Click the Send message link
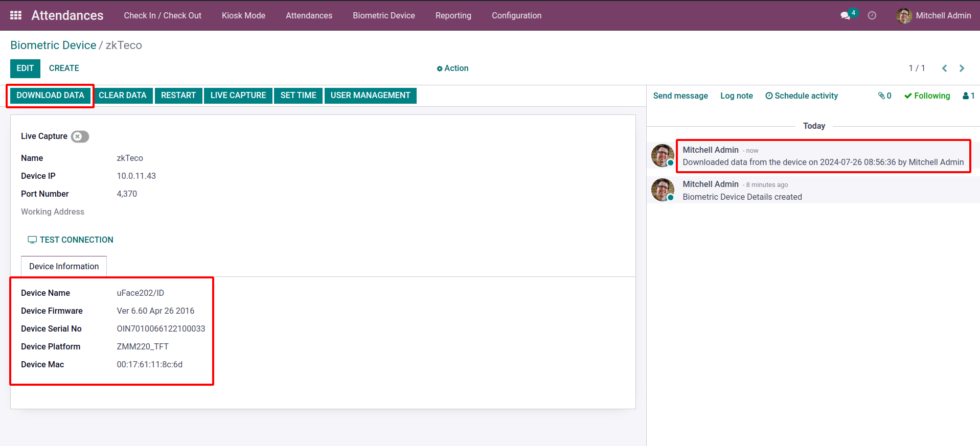Viewport: 980px width, 446px height. pyautogui.click(x=680, y=96)
